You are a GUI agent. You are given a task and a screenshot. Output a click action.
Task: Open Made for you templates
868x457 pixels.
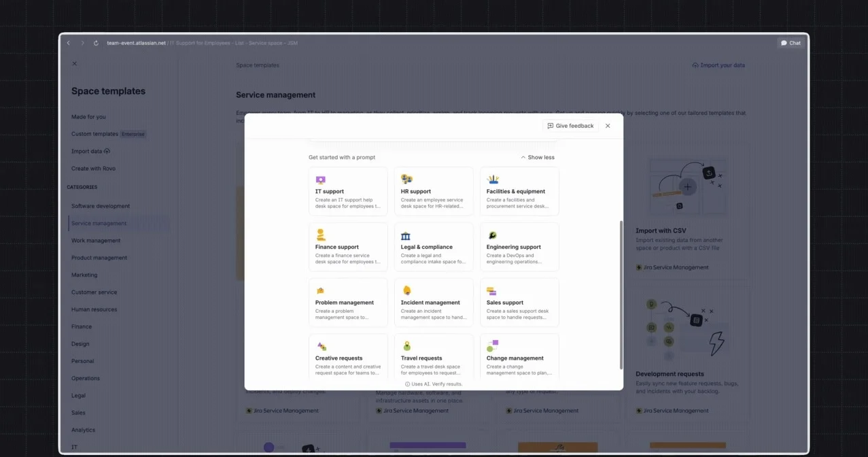tap(88, 117)
